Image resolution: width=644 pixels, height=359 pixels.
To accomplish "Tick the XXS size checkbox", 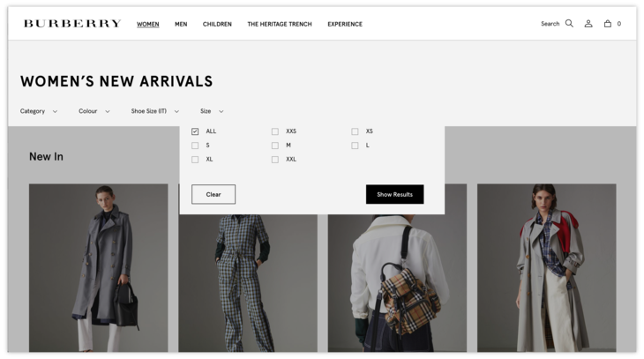I will point(275,131).
